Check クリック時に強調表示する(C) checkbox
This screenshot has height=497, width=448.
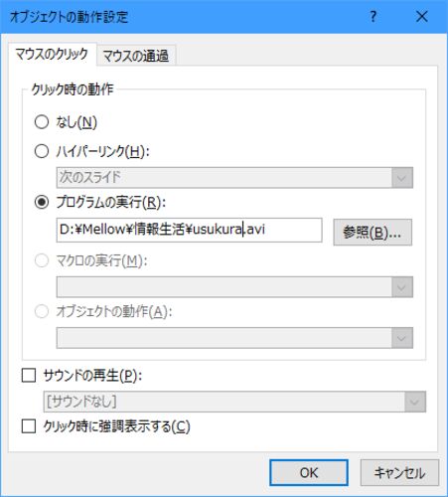point(29,426)
